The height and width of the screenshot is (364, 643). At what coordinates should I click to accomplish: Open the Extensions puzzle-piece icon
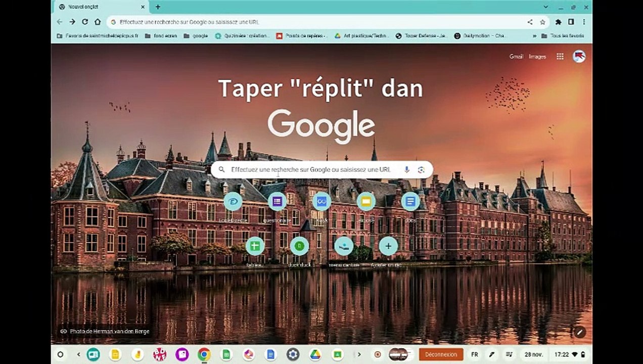coord(558,22)
